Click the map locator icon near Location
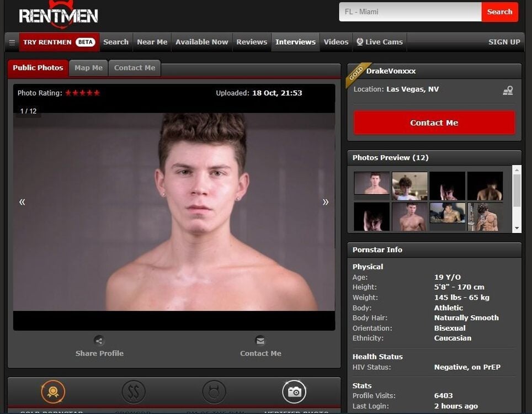The height and width of the screenshot is (414, 532). point(508,91)
